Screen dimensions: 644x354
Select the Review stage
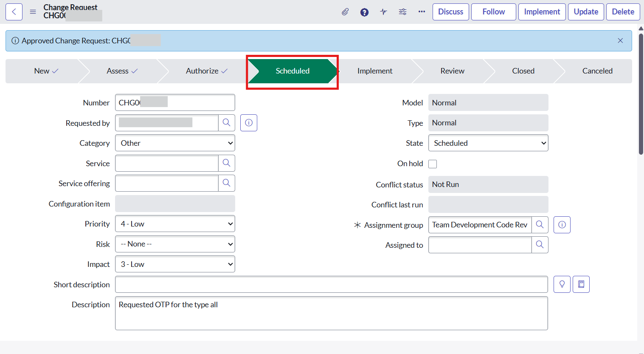(x=452, y=71)
